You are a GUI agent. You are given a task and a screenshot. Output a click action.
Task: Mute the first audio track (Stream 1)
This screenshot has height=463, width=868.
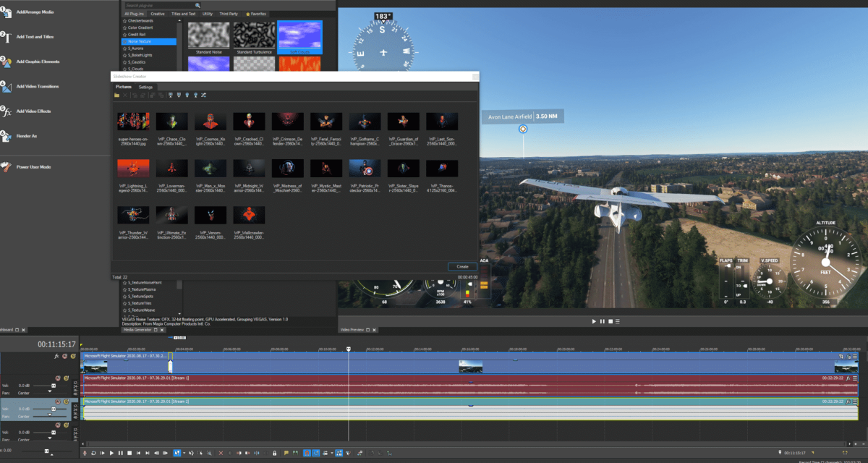(x=57, y=378)
